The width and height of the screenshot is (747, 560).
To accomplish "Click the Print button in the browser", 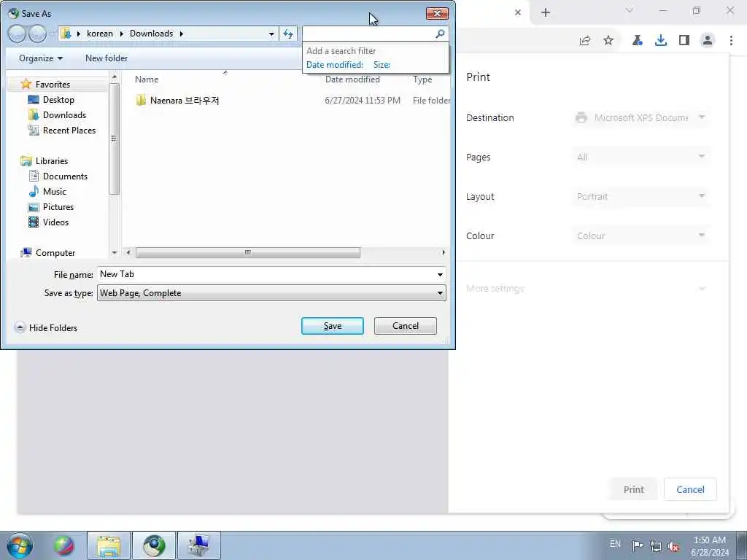I will tap(633, 489).
